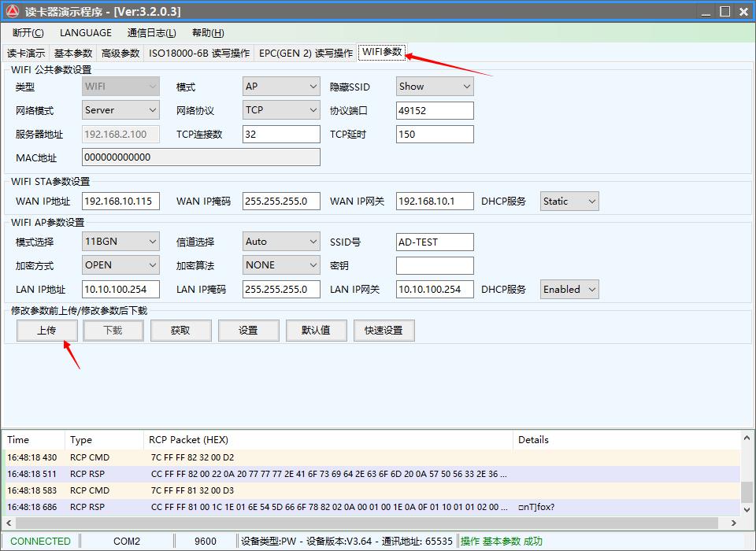Switch to the ISO18000-6B 读写操作 tab

pos(199,54)
